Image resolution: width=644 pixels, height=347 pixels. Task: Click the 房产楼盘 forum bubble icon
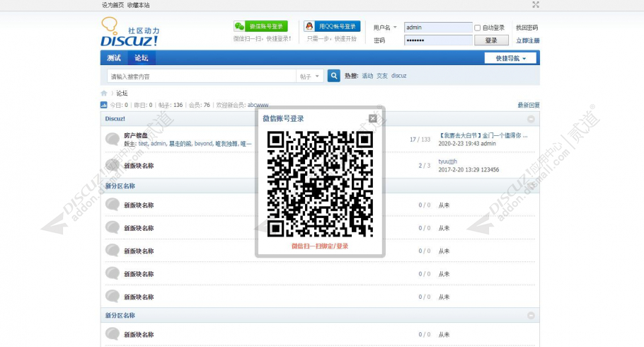(112, 140)
